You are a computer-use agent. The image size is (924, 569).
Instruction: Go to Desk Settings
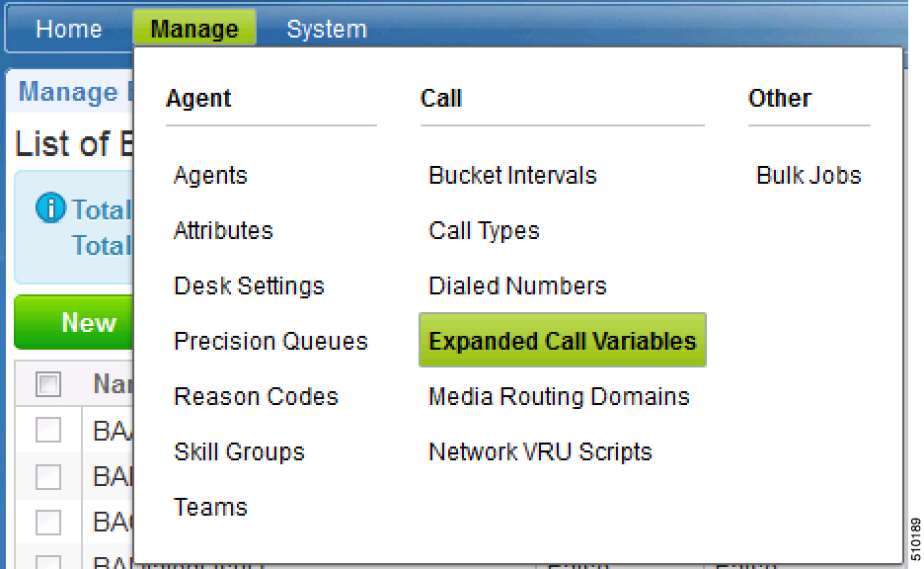(249, 286)
